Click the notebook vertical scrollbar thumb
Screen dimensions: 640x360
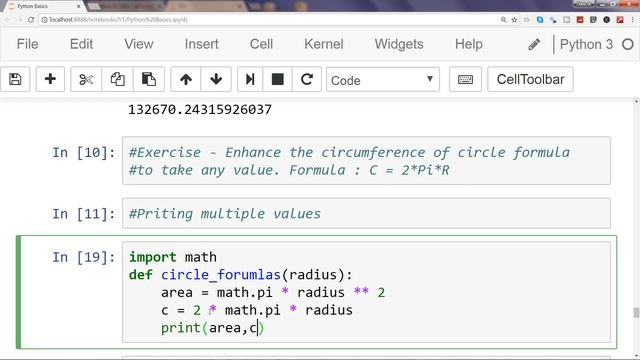coord(636,312)
